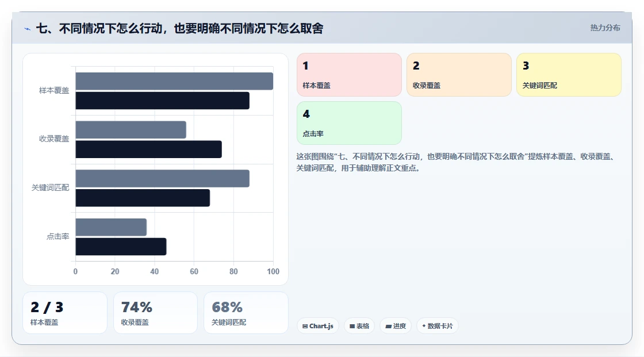The image size is (644, 357).
Task: Click the dark bar for 关键词匹配
Action: [x=143, y=198]
